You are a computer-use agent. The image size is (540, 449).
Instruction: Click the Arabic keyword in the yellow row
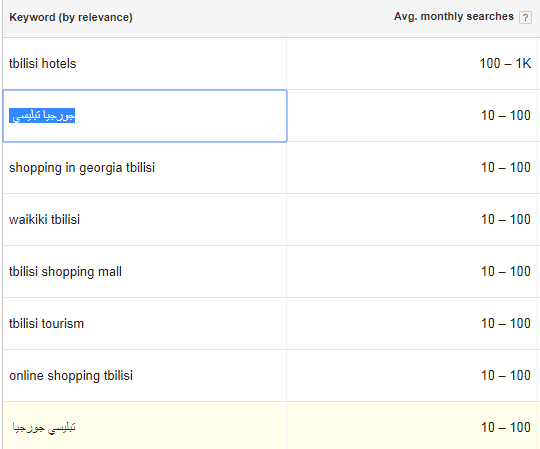44,428
